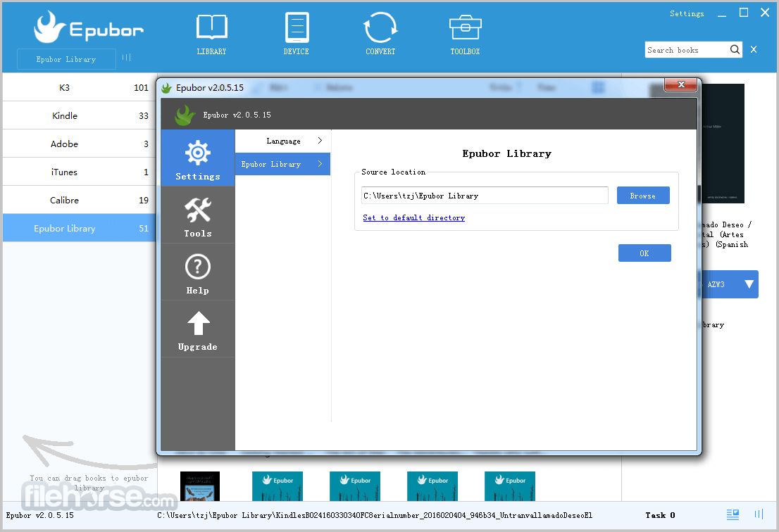Select Calibre library source
The height and width of the screenshot is (532, 779).
(x=79, y=200)
